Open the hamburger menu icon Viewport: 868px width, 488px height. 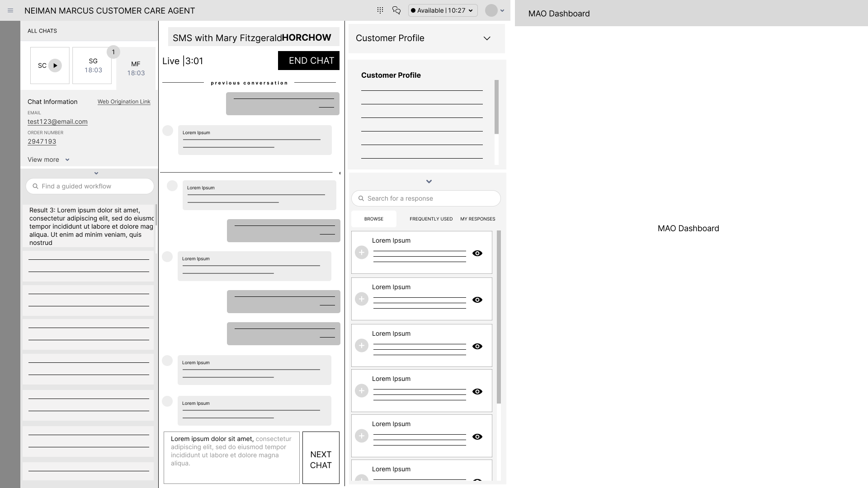click(x=10, y=10)
